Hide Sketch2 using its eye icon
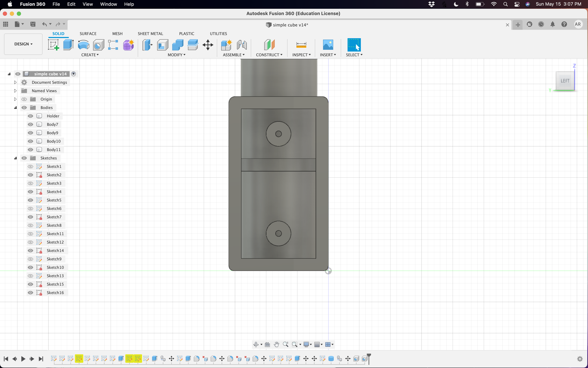Screen dimensions: 588x368 (x=30, y=175)
